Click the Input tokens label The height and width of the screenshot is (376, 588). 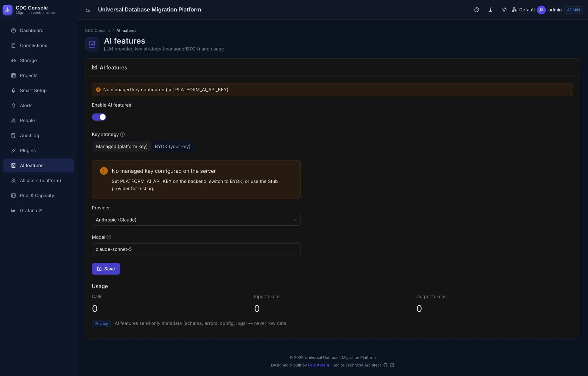tap(267, 297)
